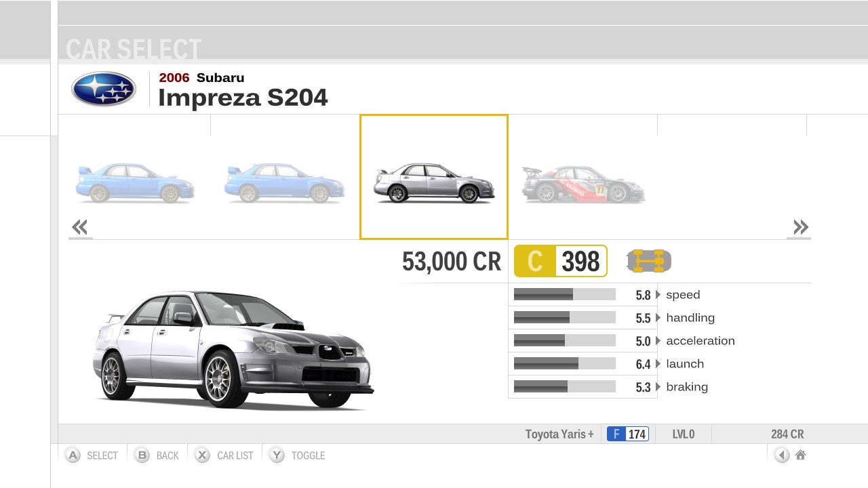Click the home icon at bottom right
The width and height of the screenshot is (868, 488).
pyautogui.click(x=800, y=455)
